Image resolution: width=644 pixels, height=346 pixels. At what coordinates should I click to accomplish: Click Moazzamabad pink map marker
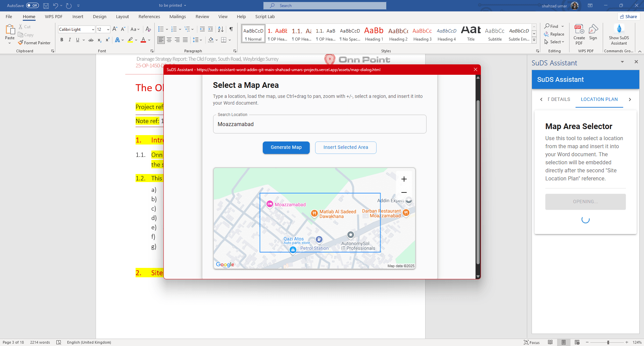(270, 204)
